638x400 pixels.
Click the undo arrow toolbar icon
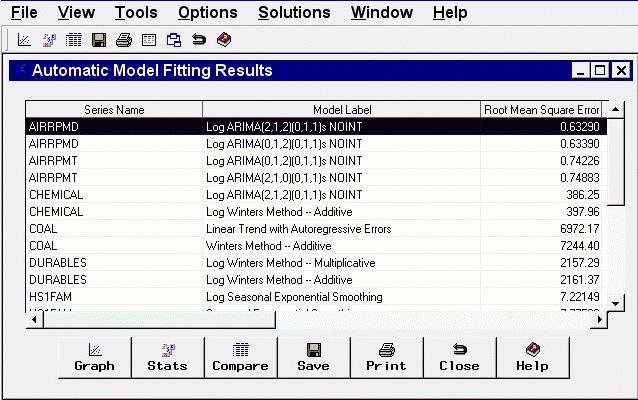tap(199, 41)
